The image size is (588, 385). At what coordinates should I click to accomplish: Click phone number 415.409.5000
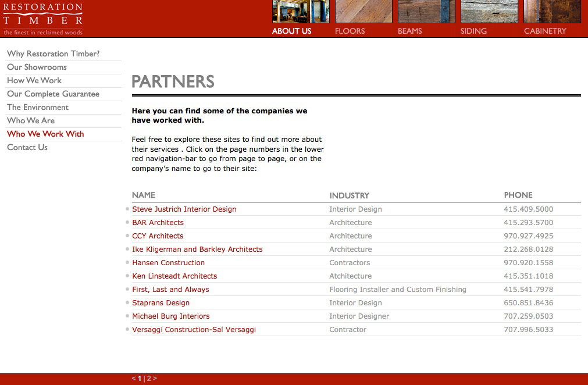click(x=528, y=209)
